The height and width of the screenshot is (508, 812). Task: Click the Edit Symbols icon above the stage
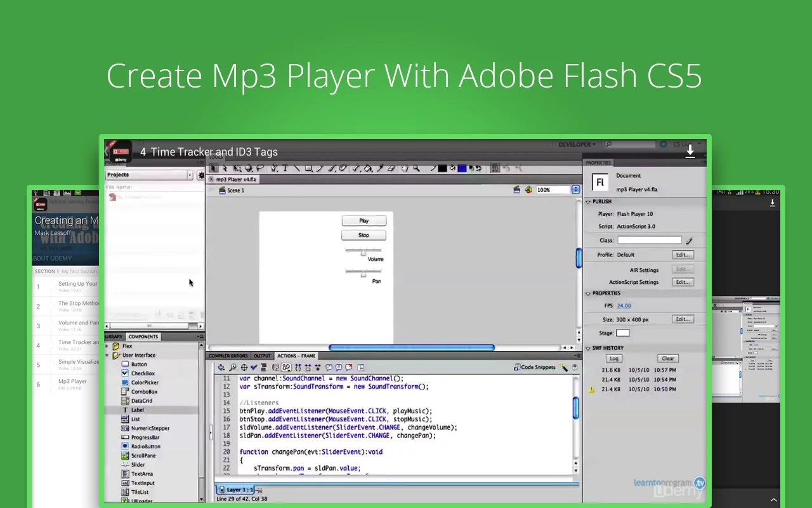pos(528,190)
